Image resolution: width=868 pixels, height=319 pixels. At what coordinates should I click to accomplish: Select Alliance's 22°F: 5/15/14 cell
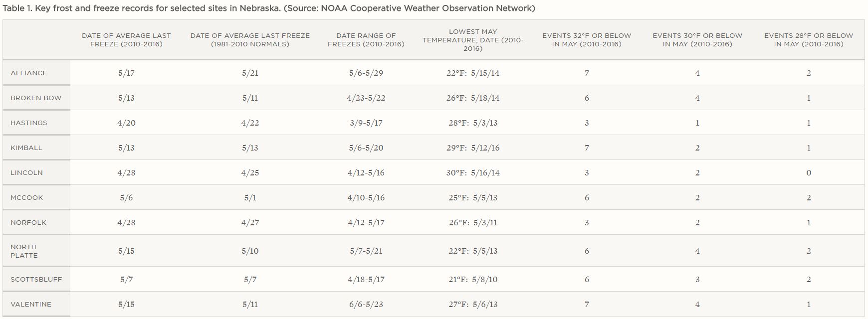473,73
